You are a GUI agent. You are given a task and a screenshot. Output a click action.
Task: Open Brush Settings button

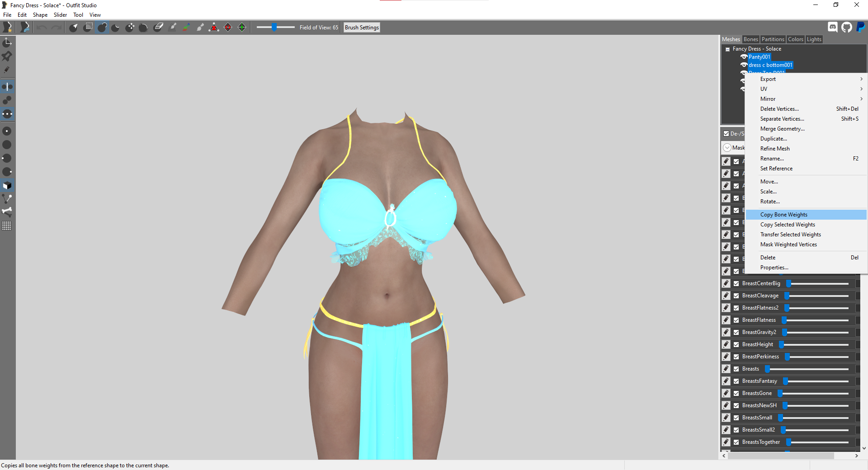tap(362, 28)
